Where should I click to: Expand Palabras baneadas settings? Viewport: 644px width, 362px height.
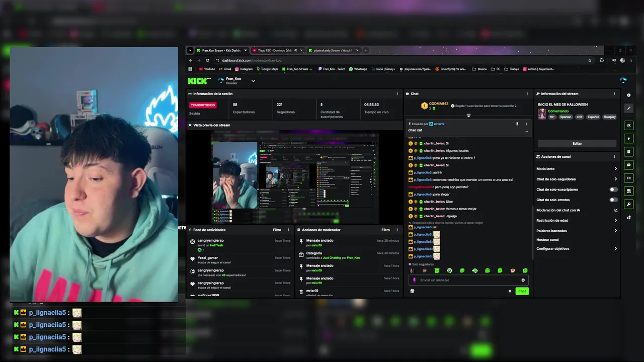615,231
